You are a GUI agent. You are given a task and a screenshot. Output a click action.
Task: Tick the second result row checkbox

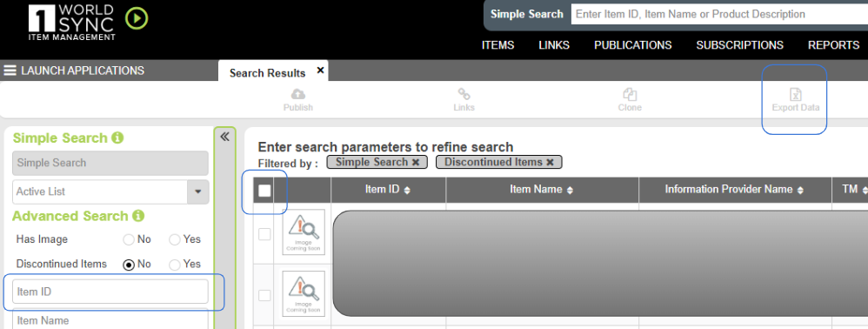264,295
